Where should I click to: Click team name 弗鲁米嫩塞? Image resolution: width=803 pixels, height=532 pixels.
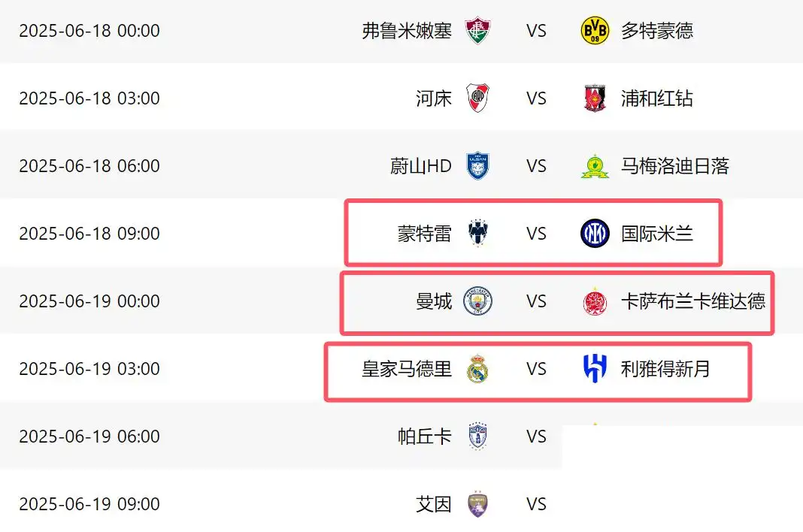click(x=407, y=31)
